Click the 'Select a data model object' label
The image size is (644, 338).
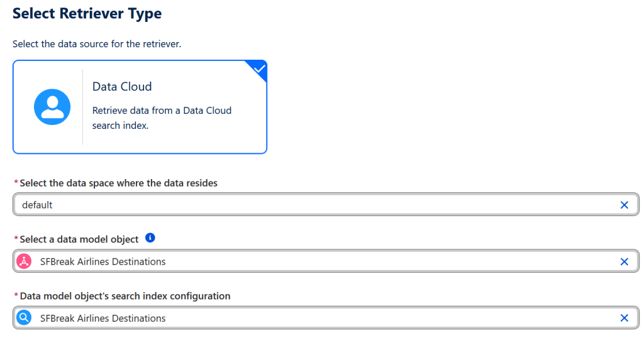pyautogui.click(x=79, y=239)
